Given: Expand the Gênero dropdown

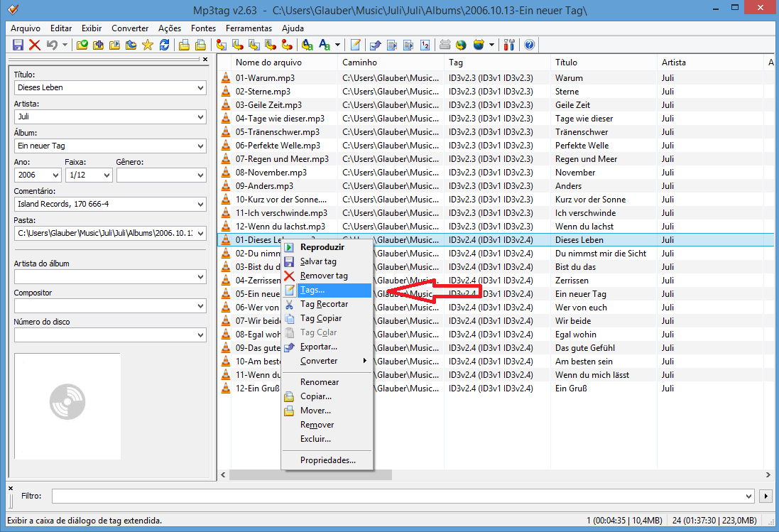Looking at the screenshot, I should pos(200,175).
